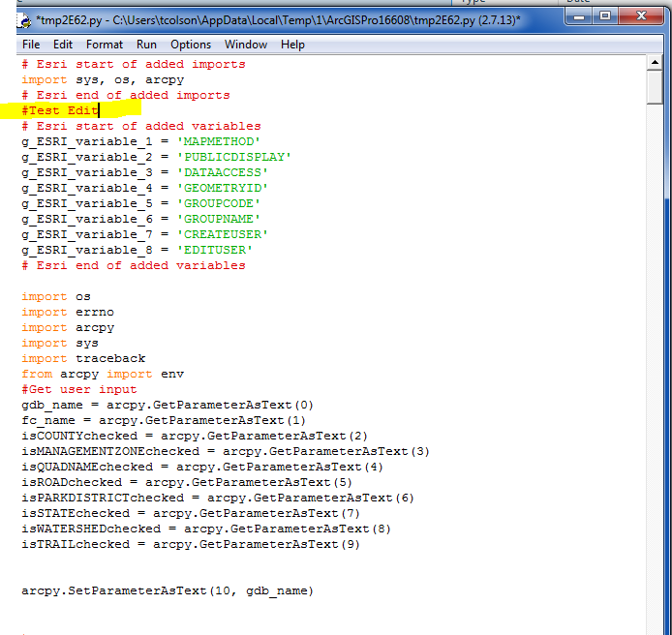Click the '#Get user input' comment

click(79, 389)
